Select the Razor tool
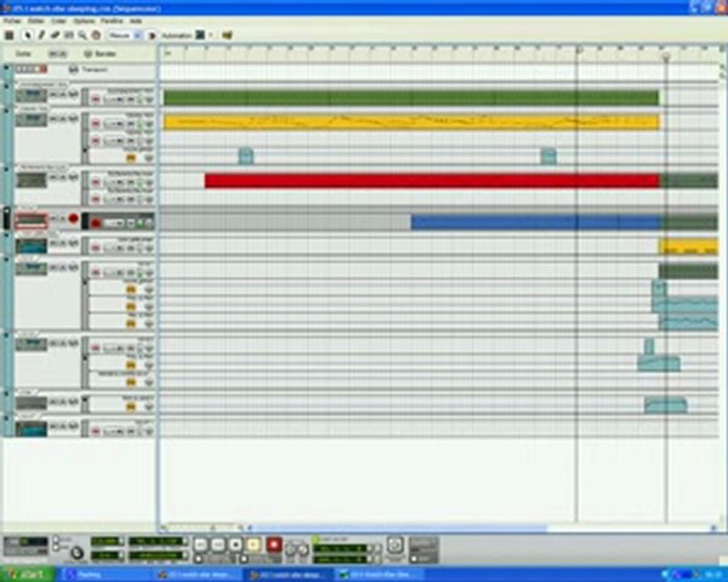Viewport: 728px width, 582px height. click(69, 36)
